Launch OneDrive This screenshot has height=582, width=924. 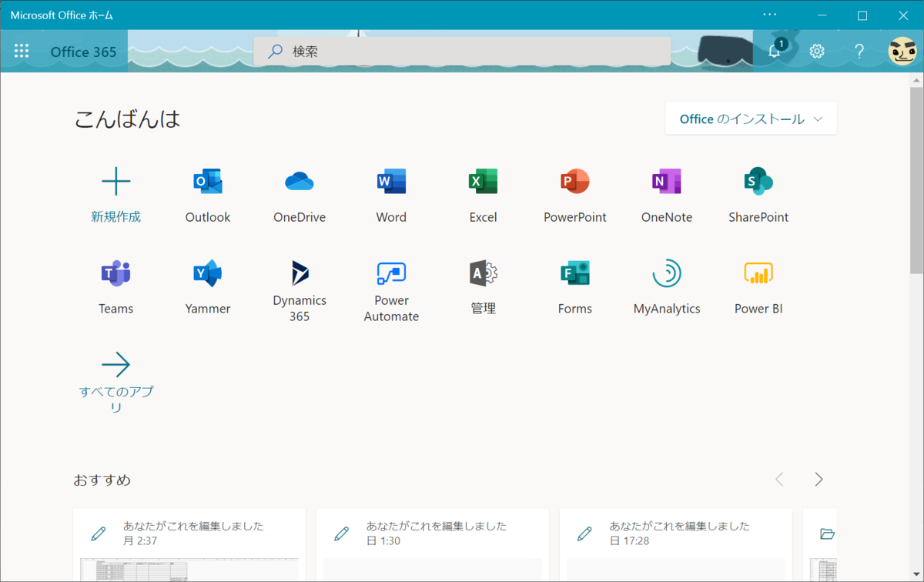tap(300, 196)
